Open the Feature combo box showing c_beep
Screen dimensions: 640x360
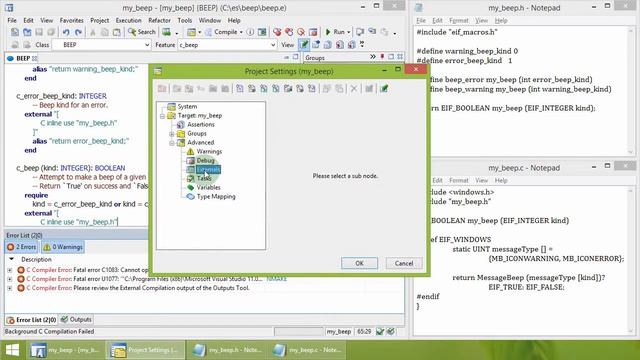click(x=227, y=45)
